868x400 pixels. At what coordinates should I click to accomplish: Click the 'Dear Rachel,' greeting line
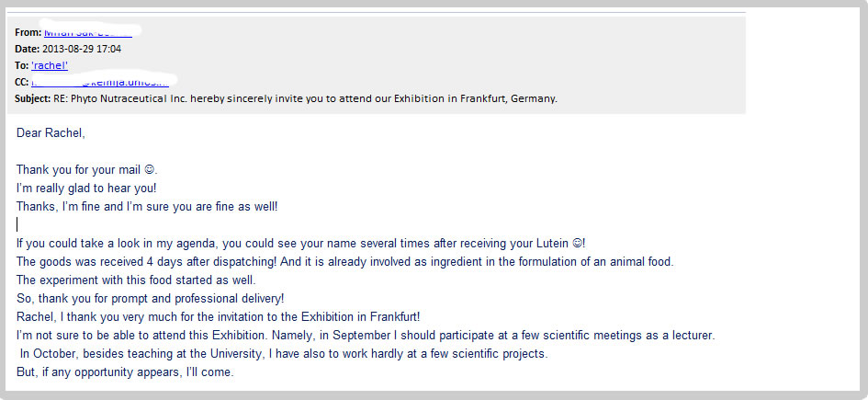[x=51, y=133]
